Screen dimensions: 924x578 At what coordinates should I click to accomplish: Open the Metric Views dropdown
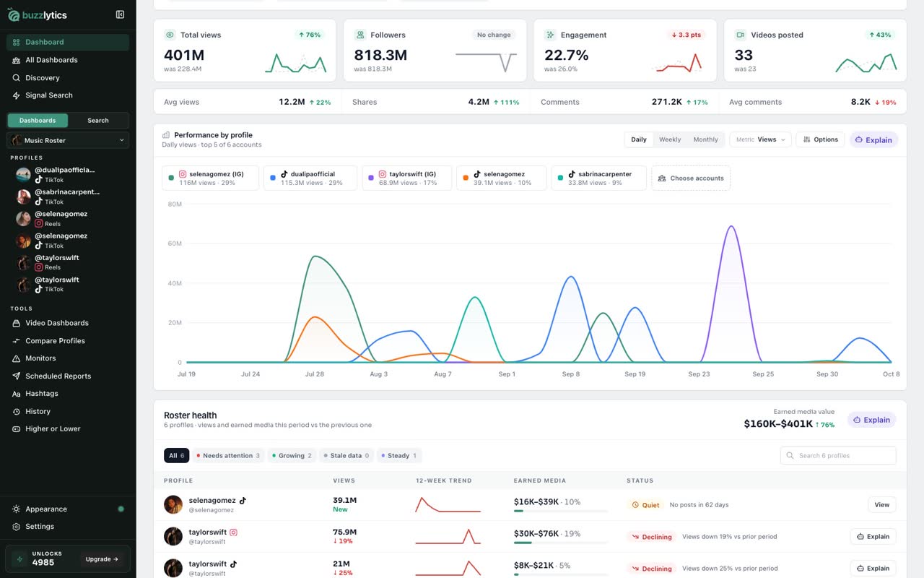coord(761,139)
